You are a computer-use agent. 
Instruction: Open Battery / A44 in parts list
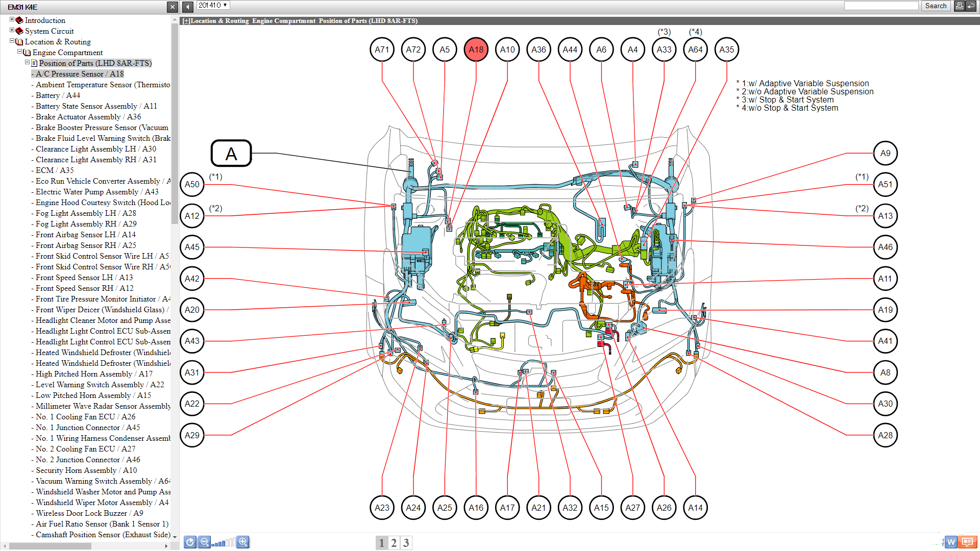pos(58,95)
